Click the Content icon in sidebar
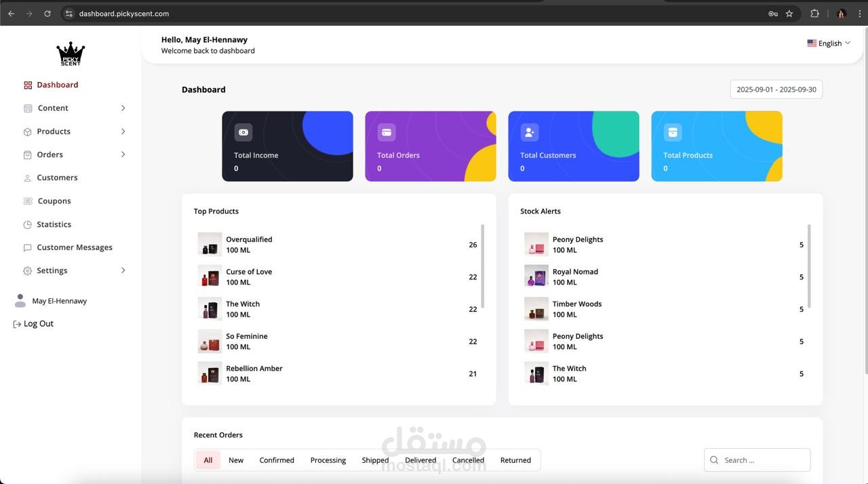 click(x=28, y=108)
